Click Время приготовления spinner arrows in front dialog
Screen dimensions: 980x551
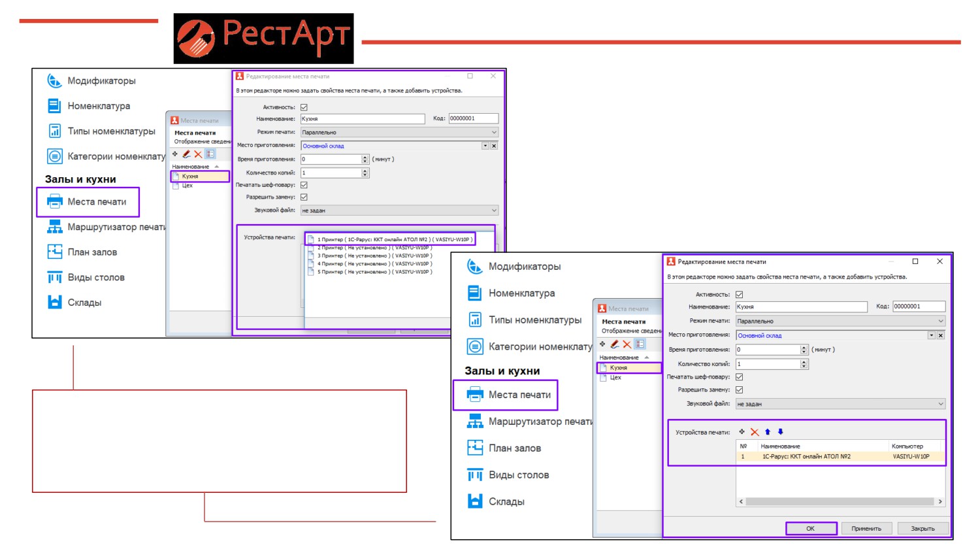804,350
